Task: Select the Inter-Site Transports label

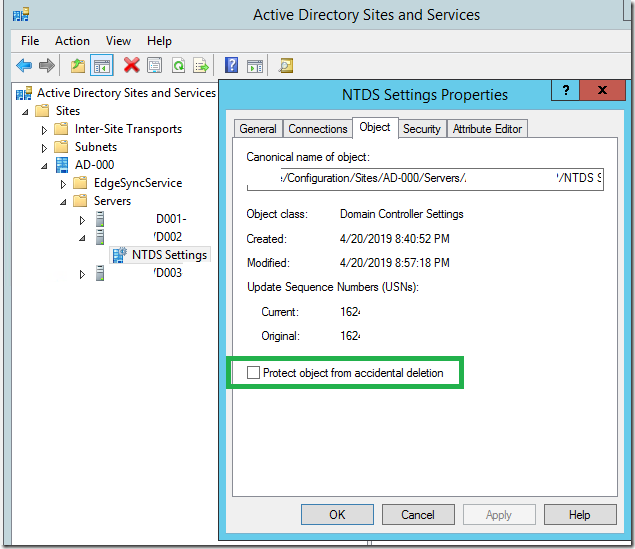Action: [x=128, y=129]
